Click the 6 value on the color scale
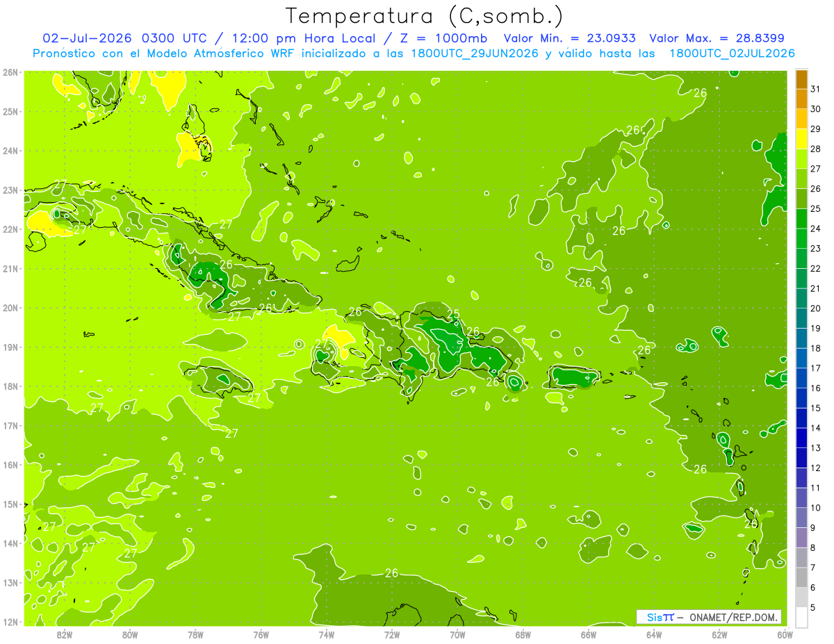The height and width of the screenshot is (644, 834). click(x=813, y=588)
